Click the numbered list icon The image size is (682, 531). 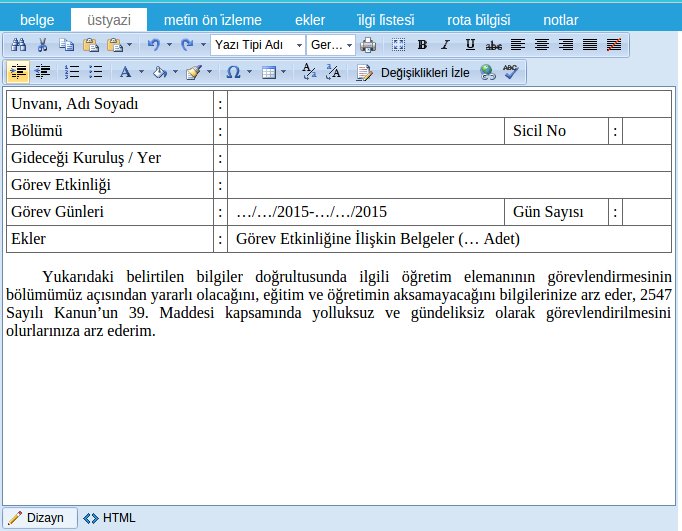72,71
